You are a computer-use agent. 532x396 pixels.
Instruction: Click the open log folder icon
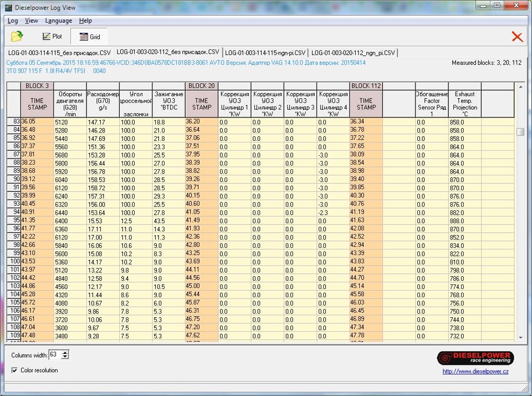click(x=17, y=37)
